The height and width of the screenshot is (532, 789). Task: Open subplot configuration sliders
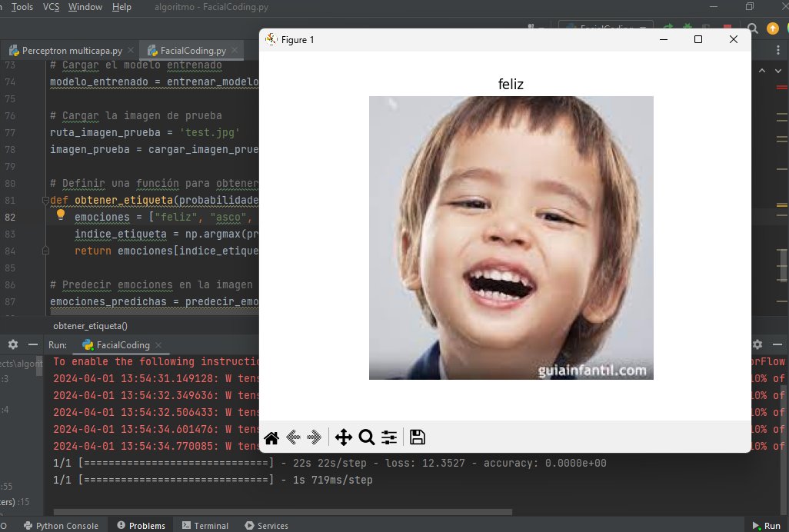pyautogui.click(x=388, y=437)
